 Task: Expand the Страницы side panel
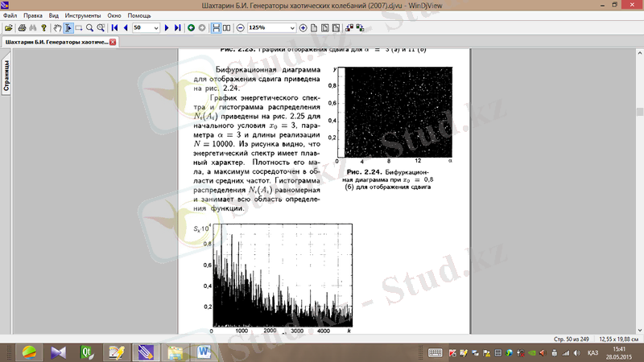coord(6,77)
